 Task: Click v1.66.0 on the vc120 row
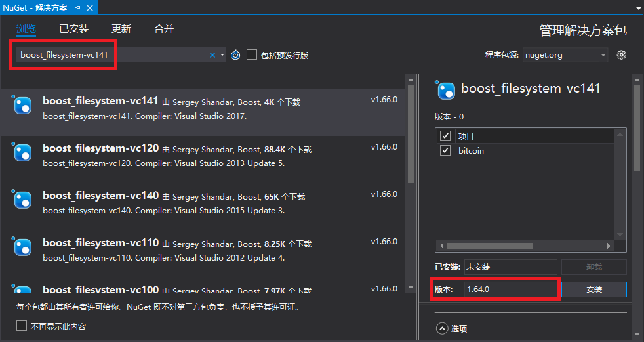[x=384, y=147]
